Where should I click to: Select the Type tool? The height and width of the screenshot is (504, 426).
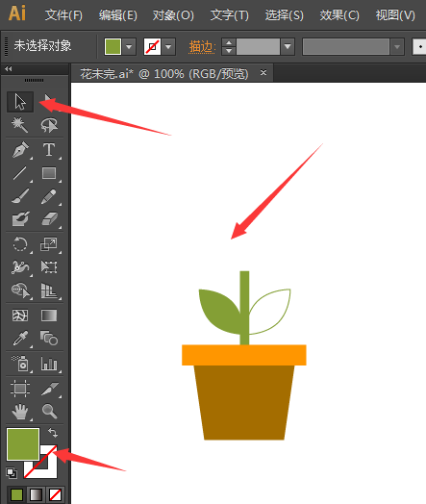click(49, 150)
